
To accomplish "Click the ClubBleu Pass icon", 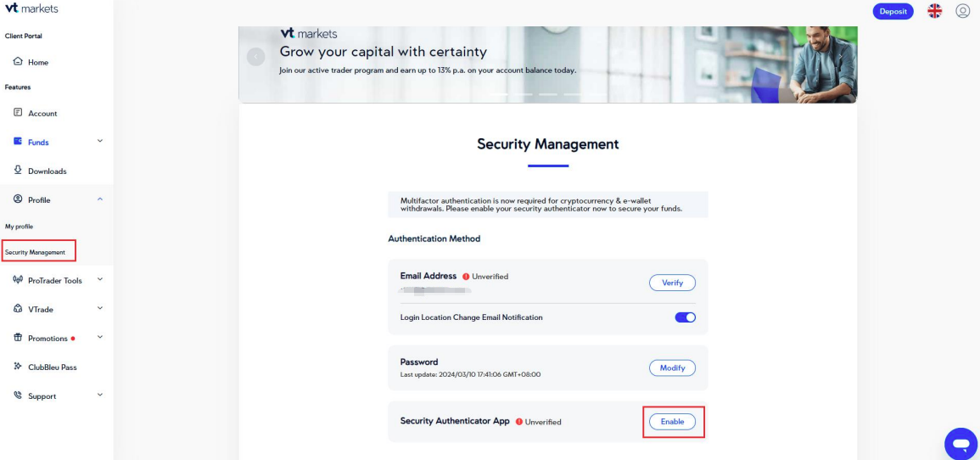I will tap(18, 367).
